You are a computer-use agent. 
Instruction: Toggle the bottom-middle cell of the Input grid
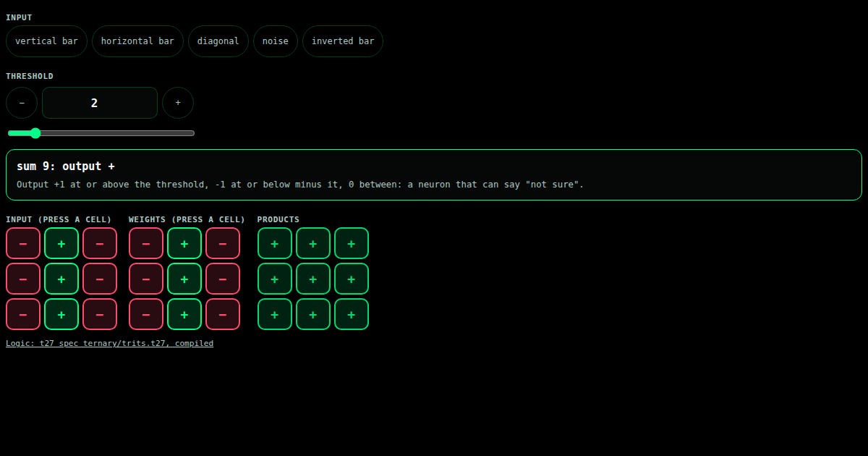61,314
